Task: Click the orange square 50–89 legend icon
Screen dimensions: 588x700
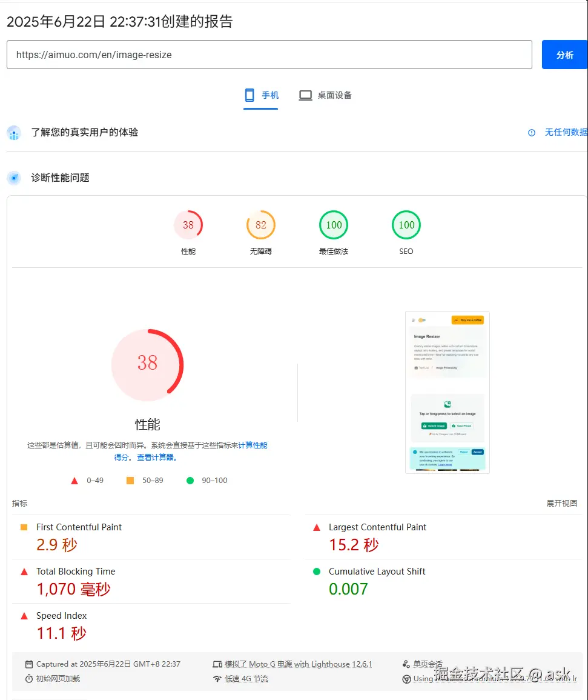Action: (130, 481)
